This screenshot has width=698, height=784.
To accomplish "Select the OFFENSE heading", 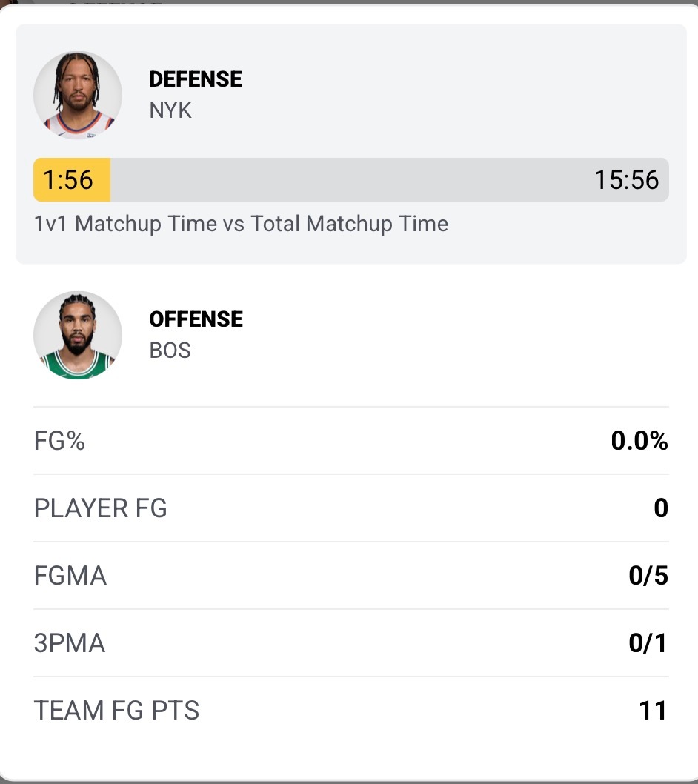I will click(196, 319).
